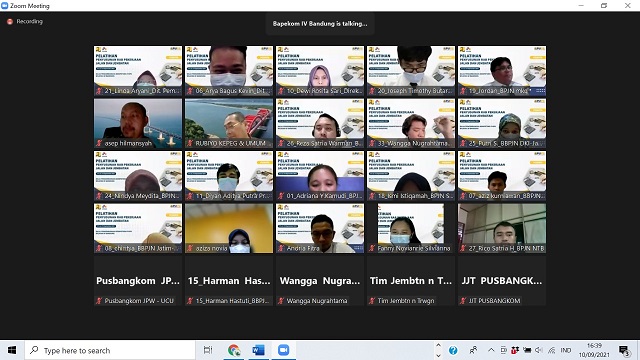Click the IND language indicator
640x360 pixels.
pyautogui.click(x=566, y=350)
